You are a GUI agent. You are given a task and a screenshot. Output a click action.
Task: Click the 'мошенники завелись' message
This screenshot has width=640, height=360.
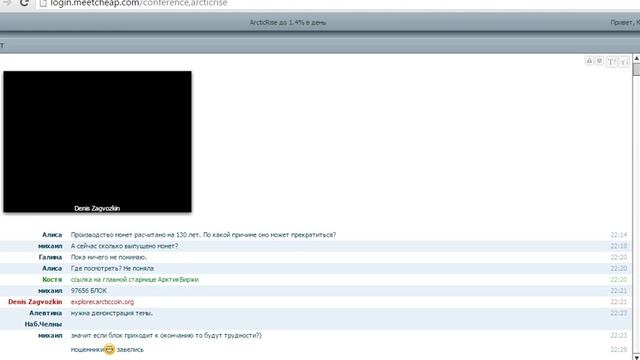(107, 349)
